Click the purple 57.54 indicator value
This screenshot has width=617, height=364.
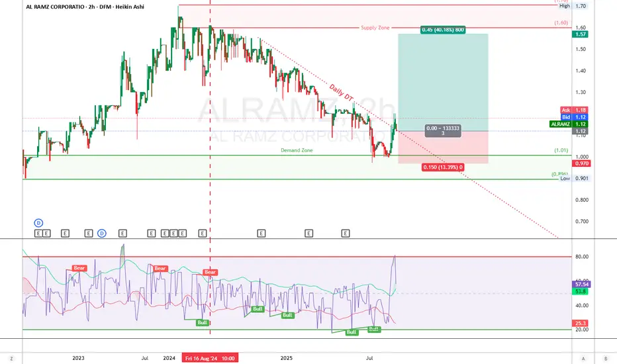(581, 284)
